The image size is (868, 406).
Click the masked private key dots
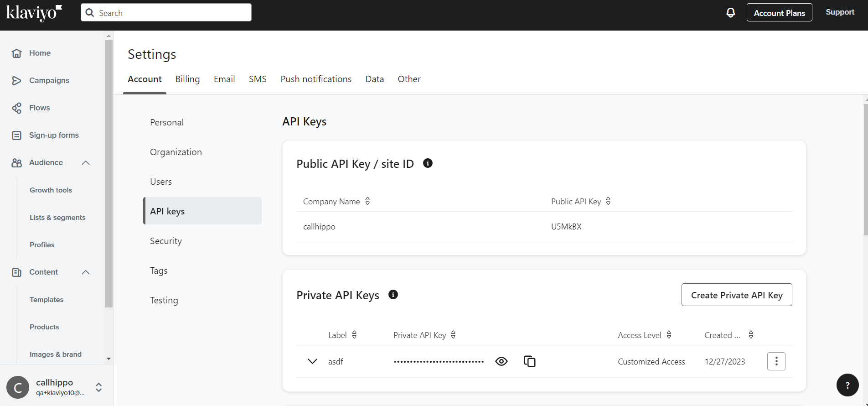(439, 362)
